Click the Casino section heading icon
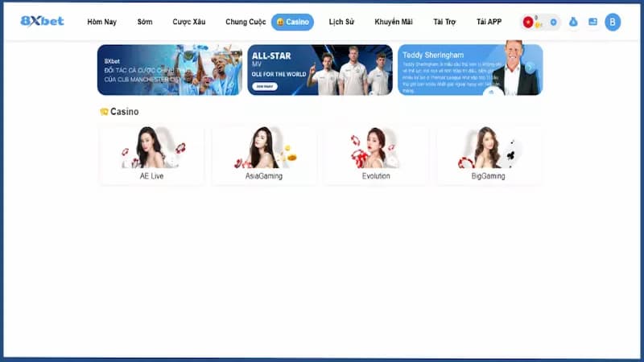 [104, 112]
